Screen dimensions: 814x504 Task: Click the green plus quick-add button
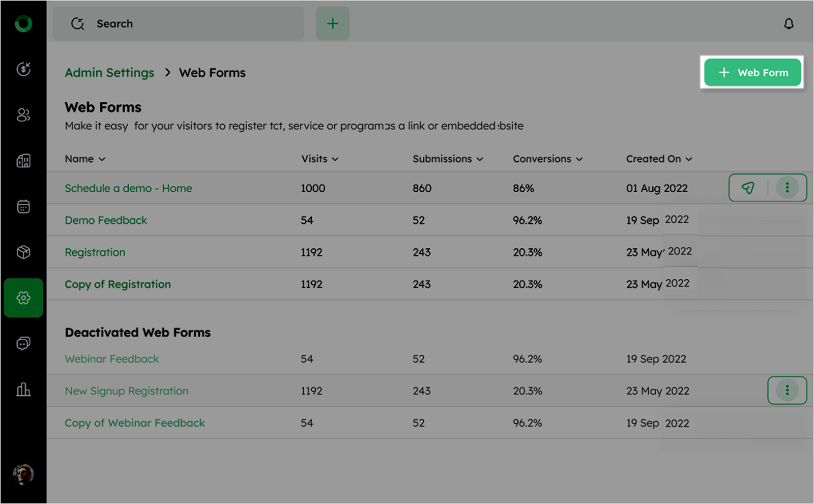332,24
